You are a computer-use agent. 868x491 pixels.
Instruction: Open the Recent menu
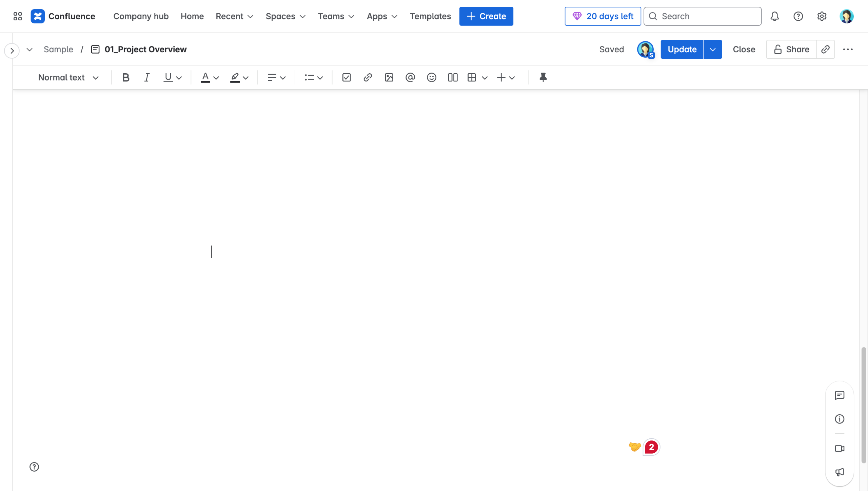coord(234,16)
